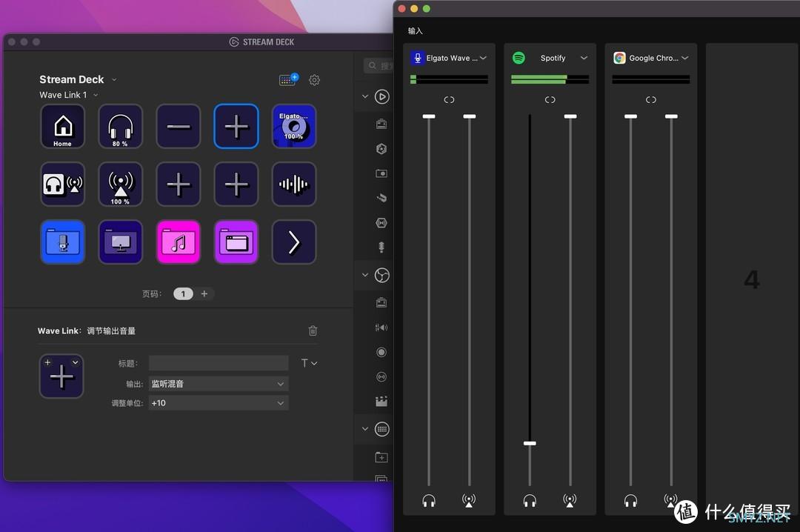Select the plus key beside the broadcast 100 % key
The width and height of the screenshot is (800, 532).
179,184
